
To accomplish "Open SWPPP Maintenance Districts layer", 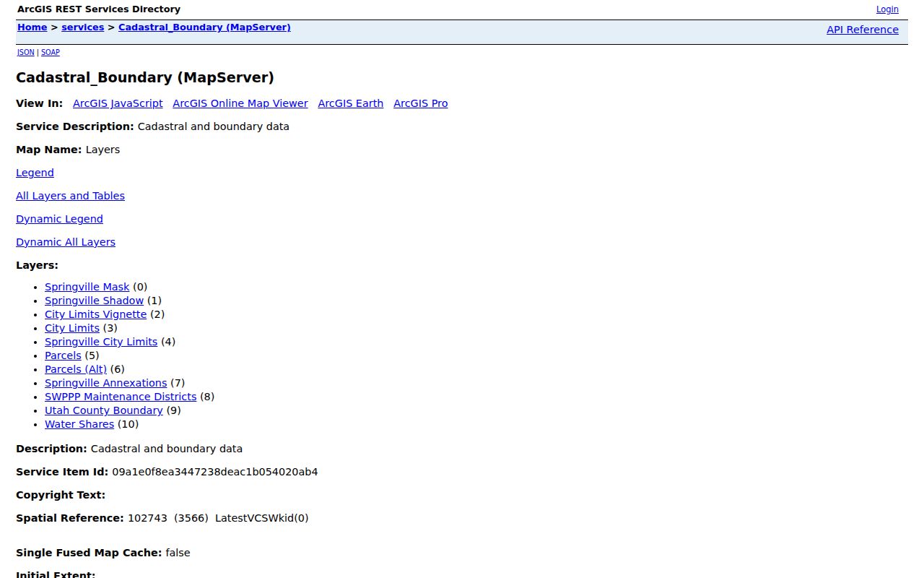I will [x=121, y=397].
